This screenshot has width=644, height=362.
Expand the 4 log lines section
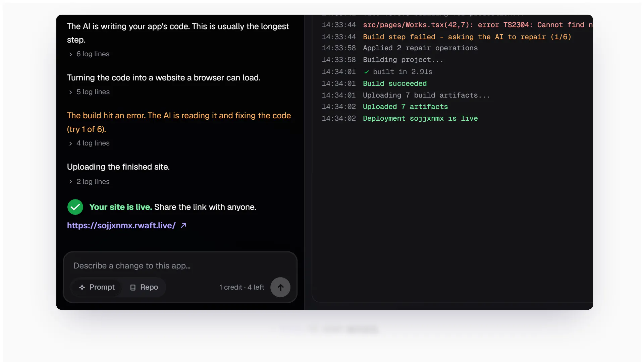click(89, 143)
